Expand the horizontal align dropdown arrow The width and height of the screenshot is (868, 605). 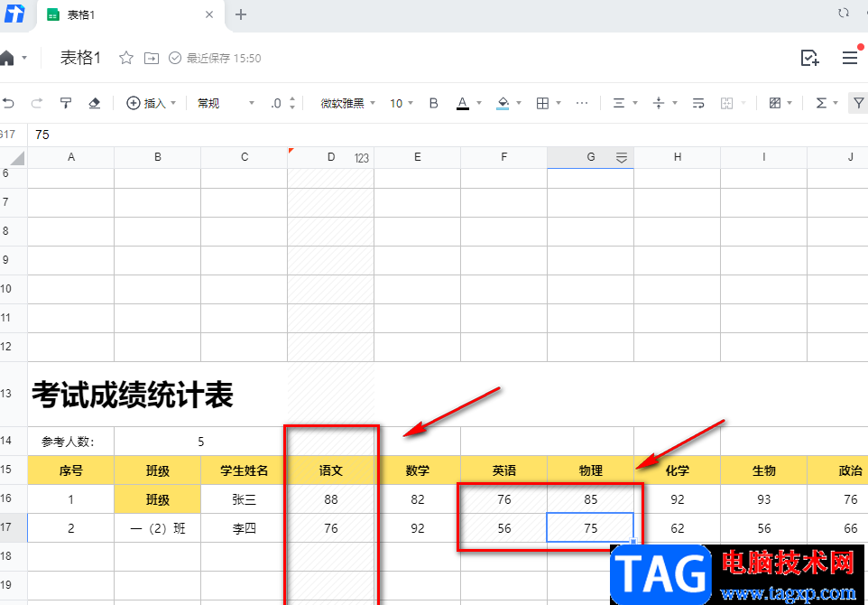(x=635, y=103)
